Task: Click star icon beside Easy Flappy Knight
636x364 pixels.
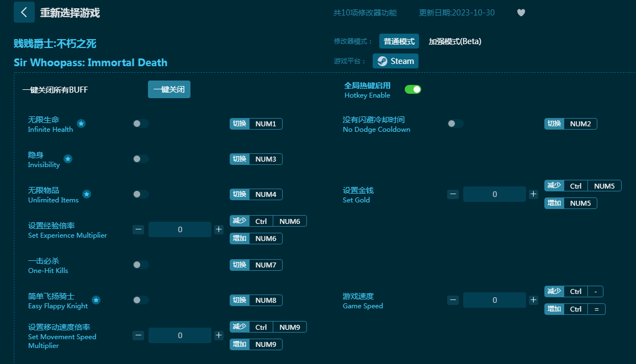Action: coord(96,300)
